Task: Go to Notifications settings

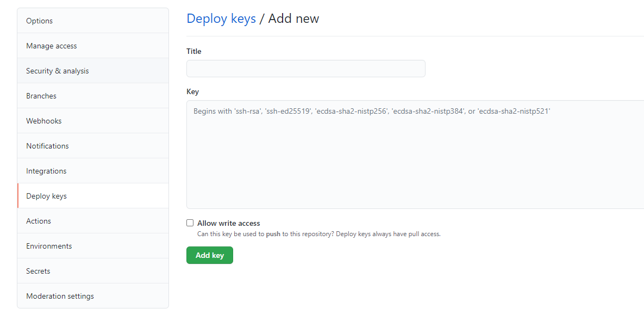Action: coord(47,146)
